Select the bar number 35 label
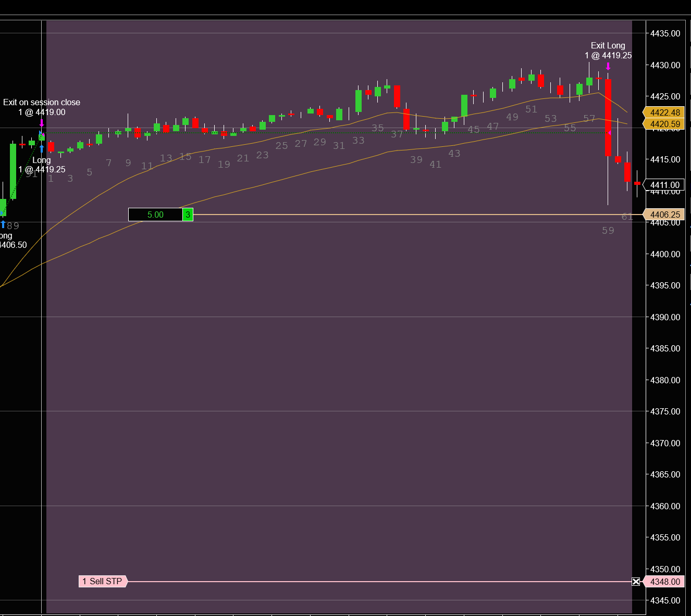 (378, 128)
